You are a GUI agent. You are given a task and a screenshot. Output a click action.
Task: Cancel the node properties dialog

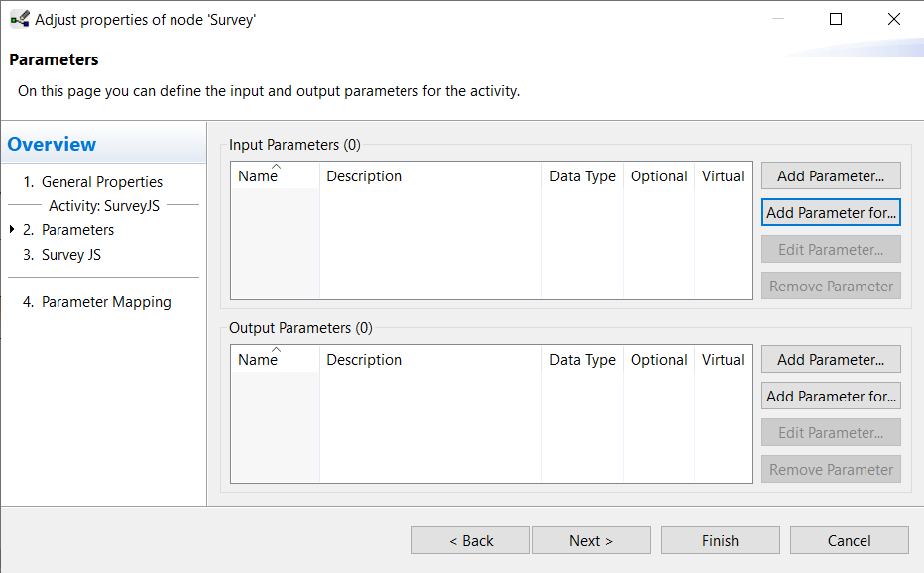point(849,541)
